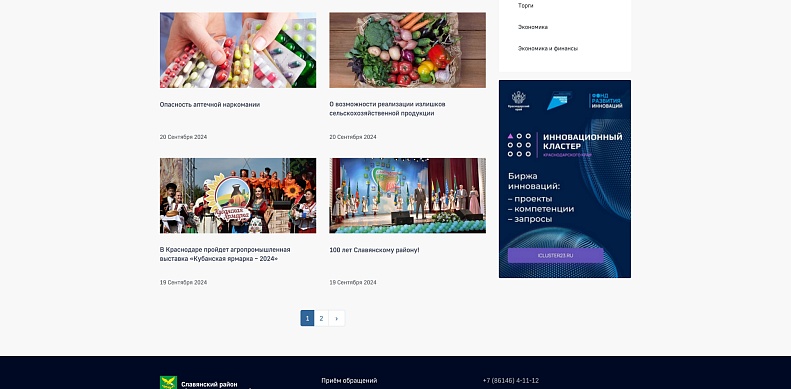Open article 100 лет Славянскому району!

(x=374, y=250)
